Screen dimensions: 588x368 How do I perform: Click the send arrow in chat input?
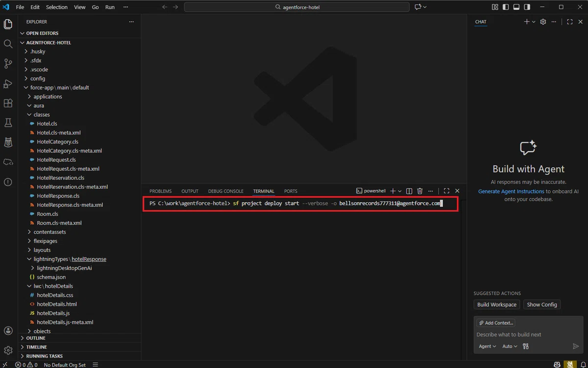coord(576,346)
